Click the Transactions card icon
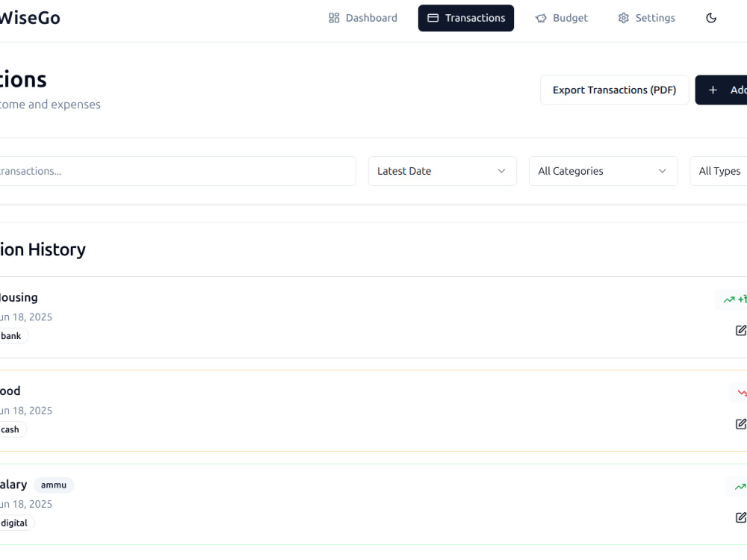 pos(433,18)
